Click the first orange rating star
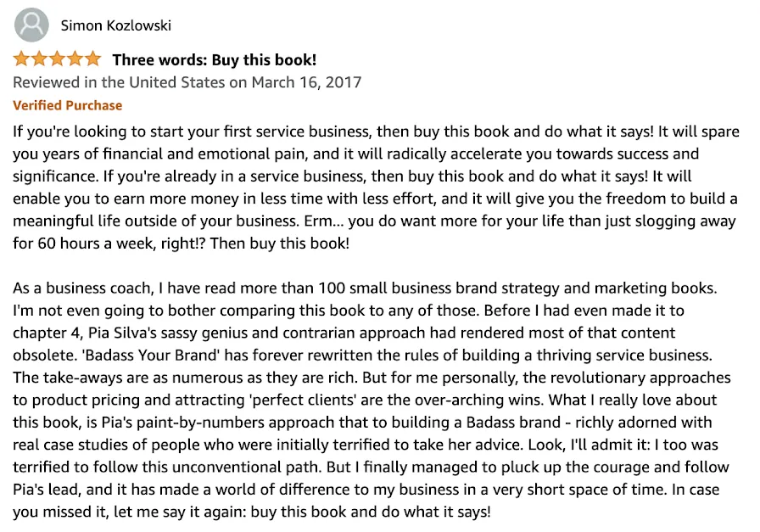The width and height of the screenshot is (760, 532). (x=22, y=60)
